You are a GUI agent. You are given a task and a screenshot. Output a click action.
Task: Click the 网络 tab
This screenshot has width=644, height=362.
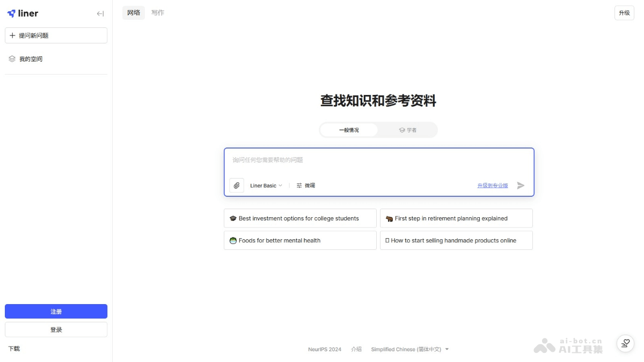click(x=133, y=12)
